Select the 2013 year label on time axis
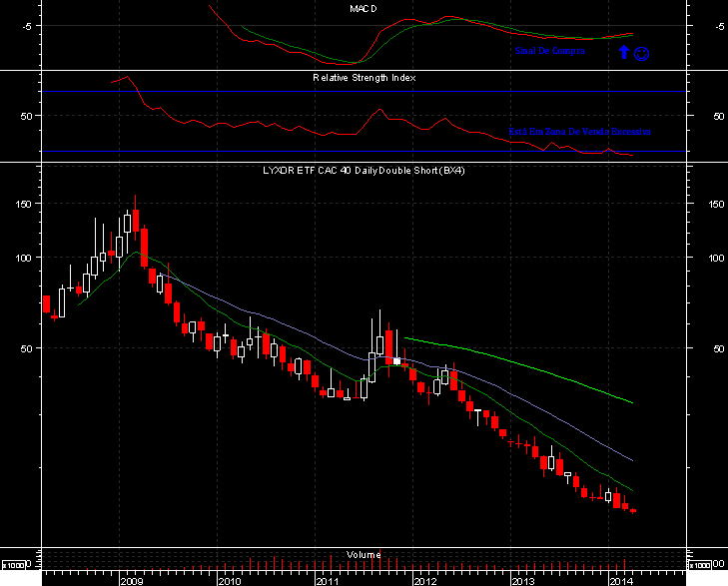This screenshot has height=586, width=728. pyautogui.click(x=523, y=581)
